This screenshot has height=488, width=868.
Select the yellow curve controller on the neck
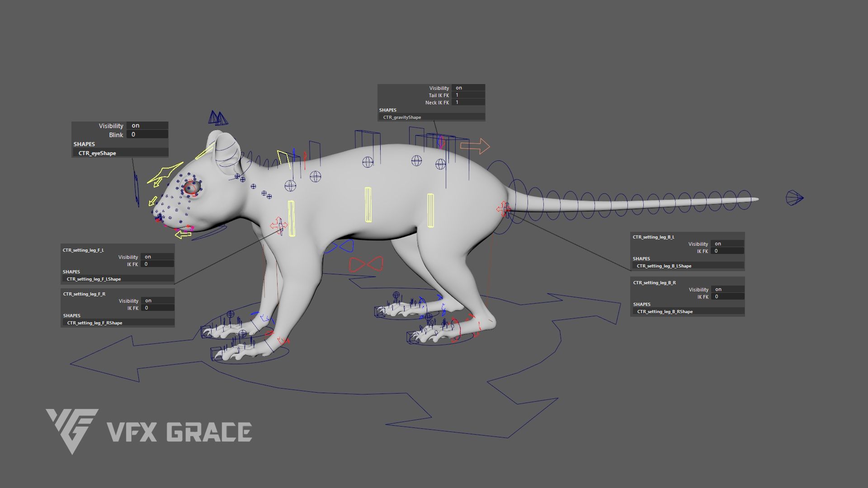(x=285, y=160)
